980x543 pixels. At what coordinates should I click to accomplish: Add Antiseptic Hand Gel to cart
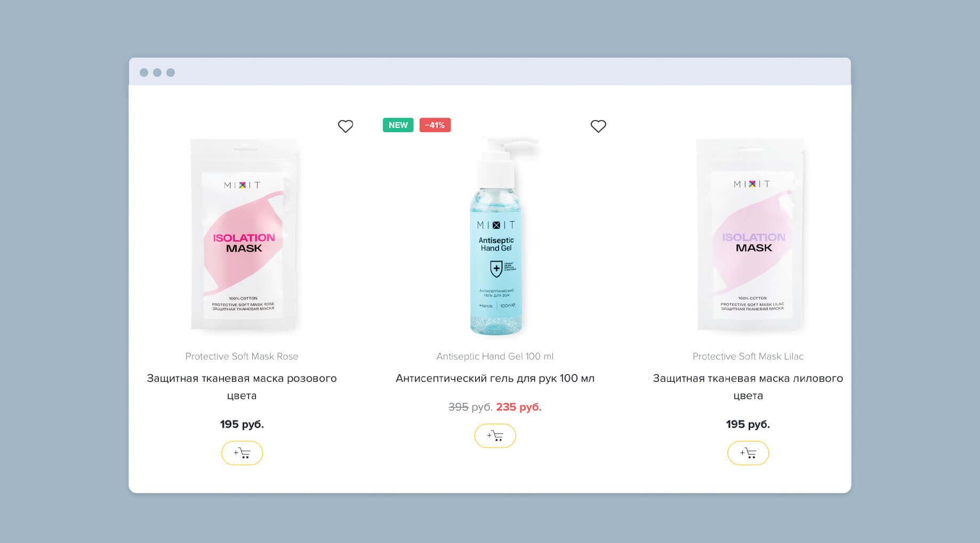[495, 436]
